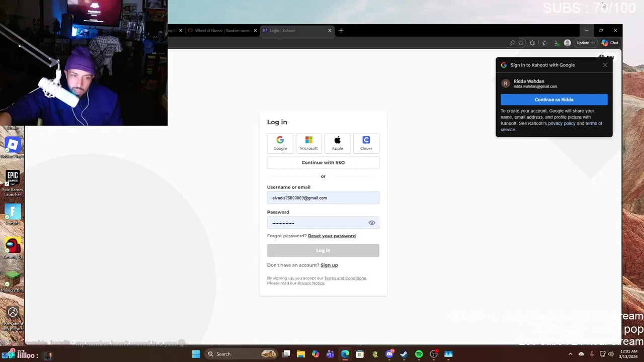Open the Windows Start menu
The image size is (644, 362).
point(196,354)
